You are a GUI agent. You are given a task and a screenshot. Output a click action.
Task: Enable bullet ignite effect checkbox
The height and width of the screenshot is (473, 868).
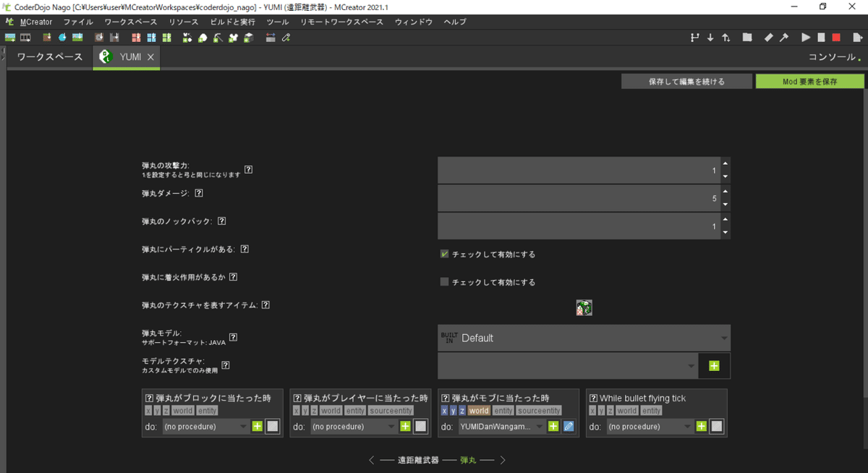tap(443, 281)
